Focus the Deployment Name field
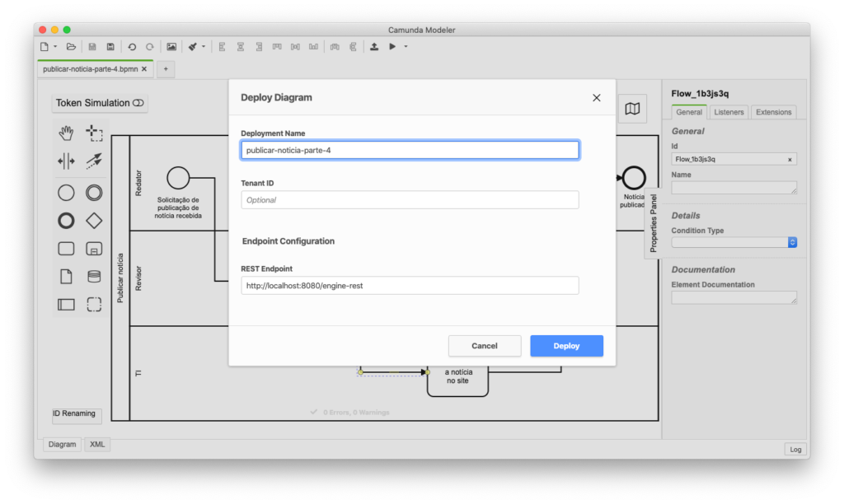844x504 pixels. click(410, 150)
